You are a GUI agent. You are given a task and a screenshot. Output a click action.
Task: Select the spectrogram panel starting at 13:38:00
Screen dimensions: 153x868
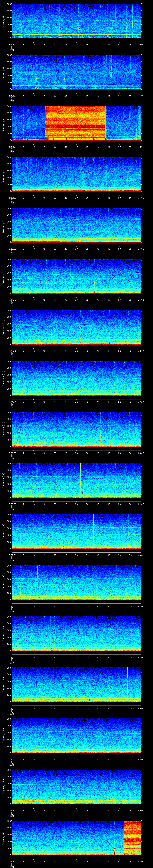point(76,480)
